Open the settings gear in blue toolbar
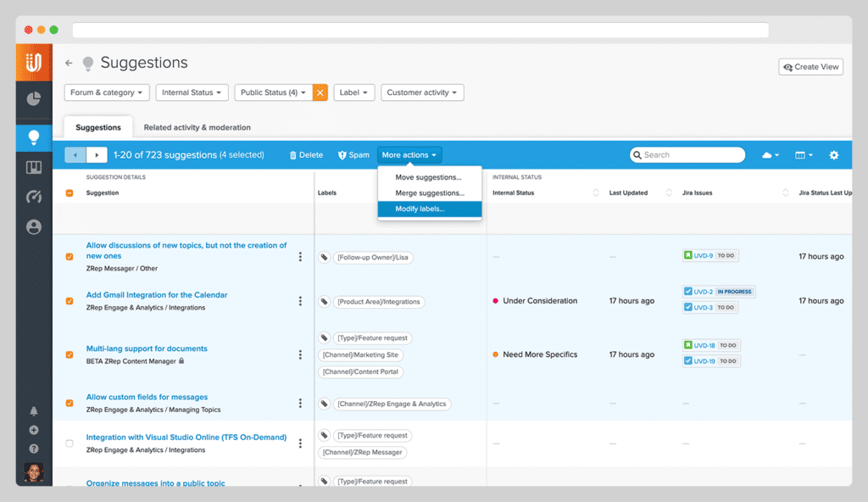Screen dimensions: 868x502 point(834,155)
